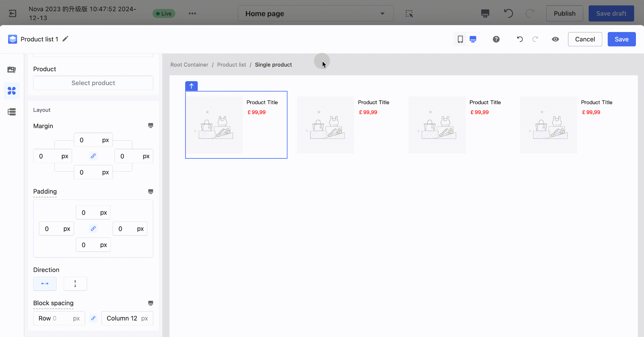Open the media images sidebar icon
The width and height of the screenshot is (644, 337).
coord(12,70)
